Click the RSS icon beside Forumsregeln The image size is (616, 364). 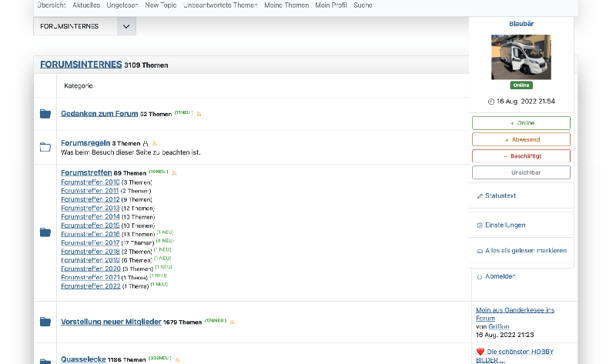(x=154, y=143)
